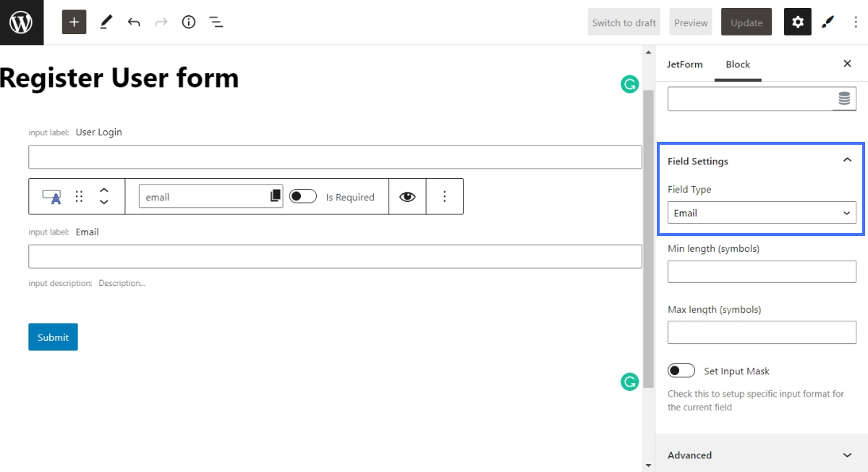Open the document Details info icon
Screen dimensions: 868x472
click(x=188, y=22)
